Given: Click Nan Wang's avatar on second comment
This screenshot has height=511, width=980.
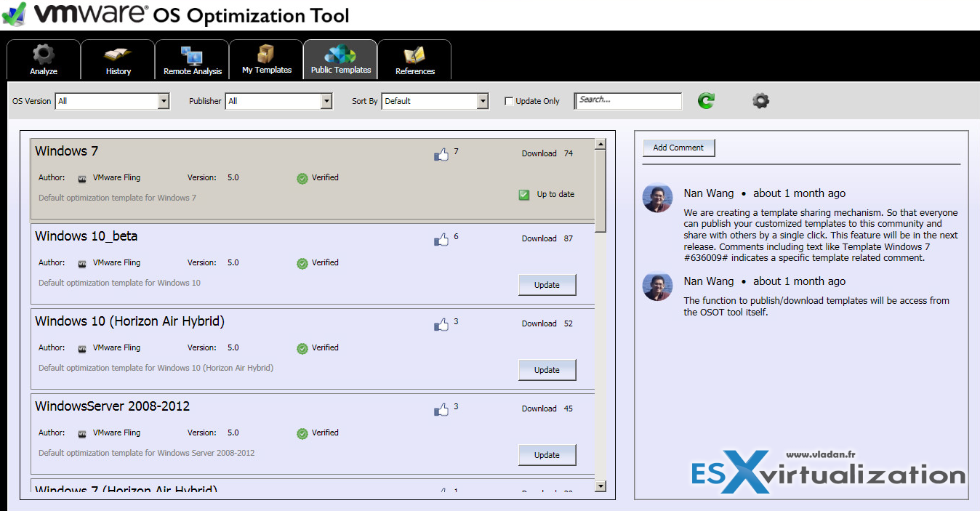Looking at the screenshot, I should (658, 286).
